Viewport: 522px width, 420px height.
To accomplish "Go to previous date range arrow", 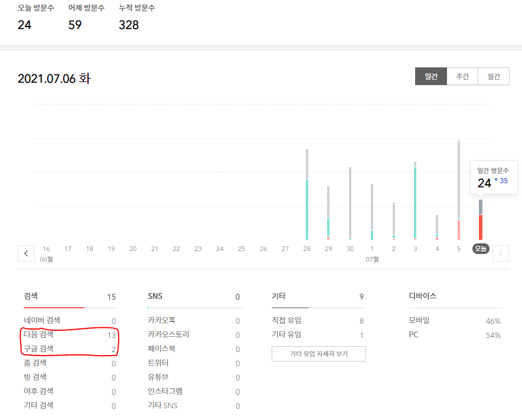I will coord(26,253).
